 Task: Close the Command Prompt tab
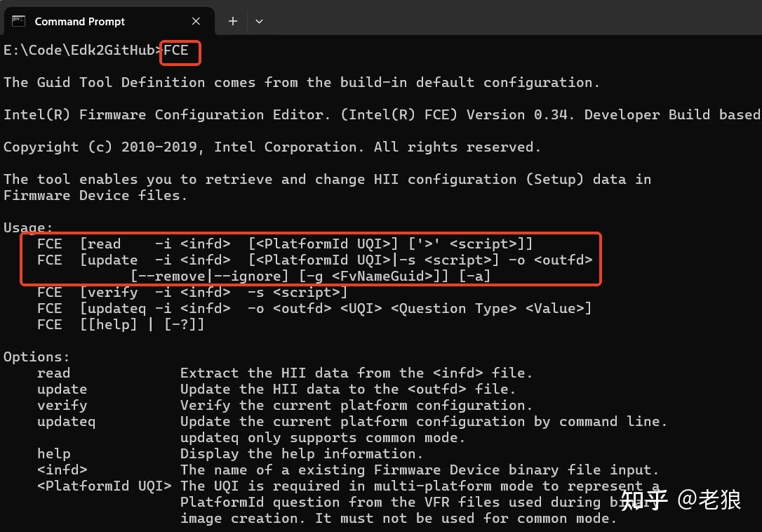[195, 21]
